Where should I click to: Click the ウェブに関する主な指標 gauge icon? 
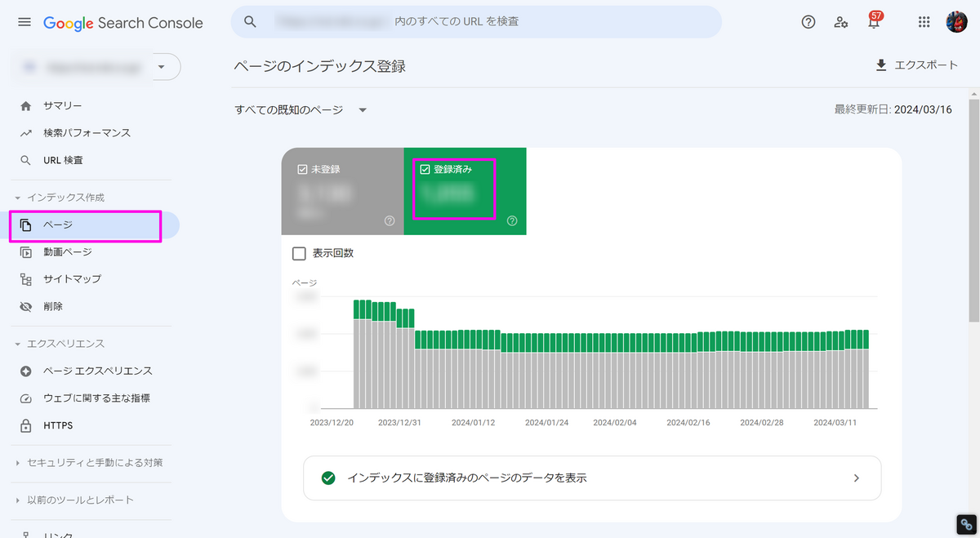coord(26,398)
